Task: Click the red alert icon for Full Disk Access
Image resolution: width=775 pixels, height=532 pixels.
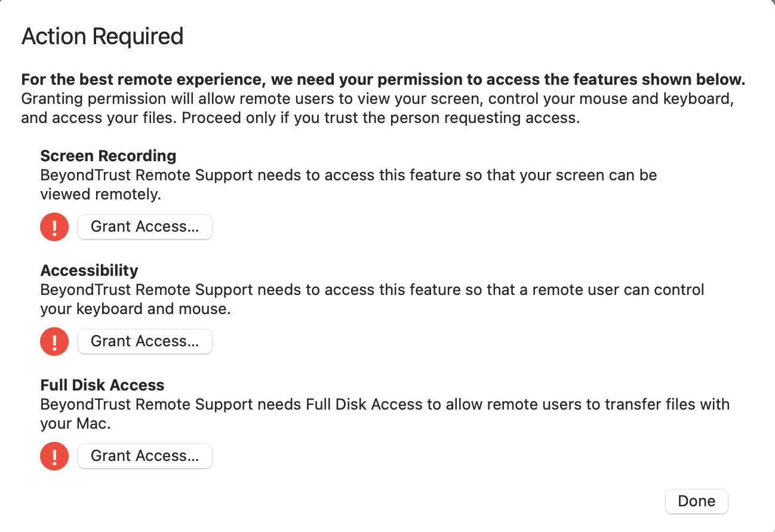Action: (x=54, y=456)
